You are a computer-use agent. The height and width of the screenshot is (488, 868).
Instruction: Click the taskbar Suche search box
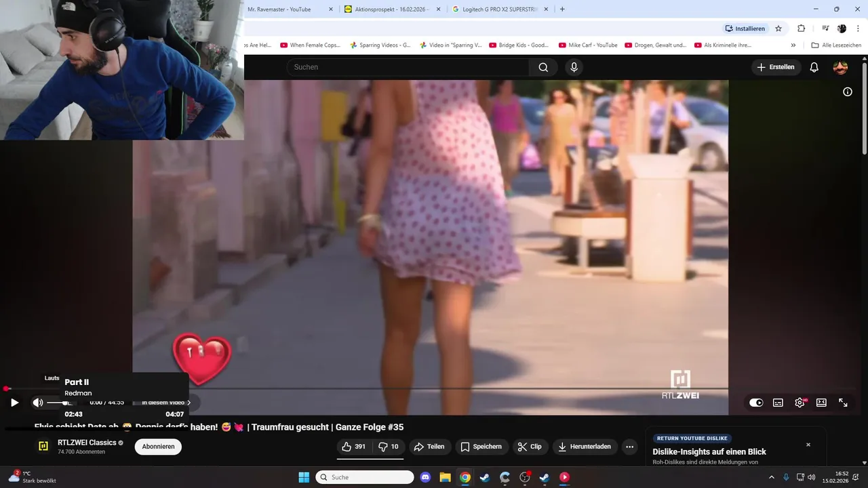[x=365, y=477]
